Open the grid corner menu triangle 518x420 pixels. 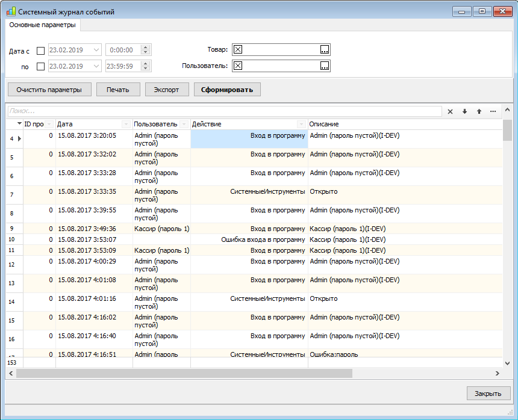(19, 123)
